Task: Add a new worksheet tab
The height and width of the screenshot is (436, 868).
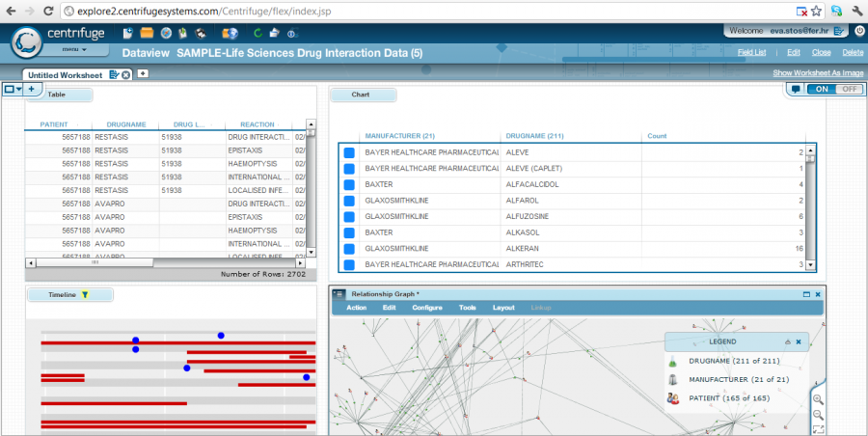Action: tap(143, 73)
